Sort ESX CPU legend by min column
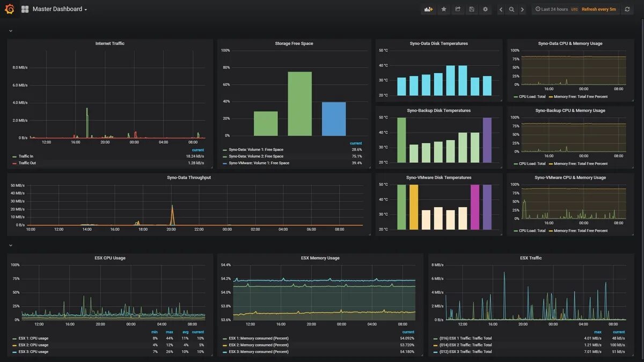 click(155, 332)
